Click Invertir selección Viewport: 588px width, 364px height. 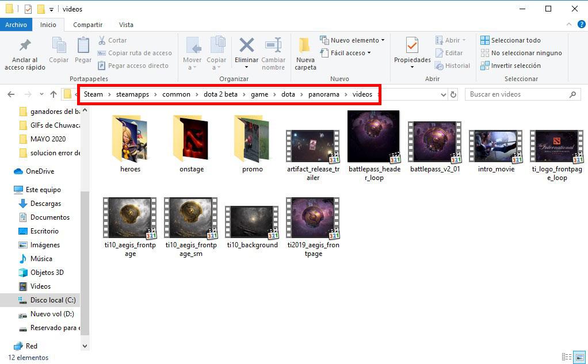(511, 66)
